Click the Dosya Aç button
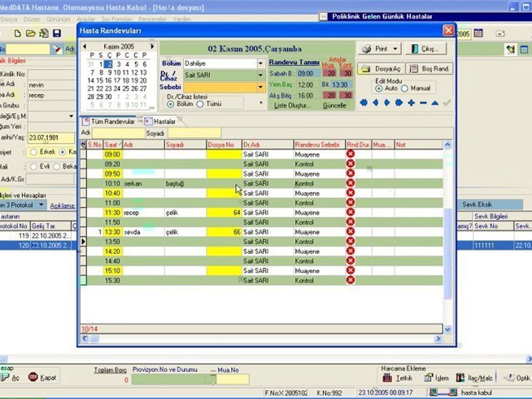 381,69
